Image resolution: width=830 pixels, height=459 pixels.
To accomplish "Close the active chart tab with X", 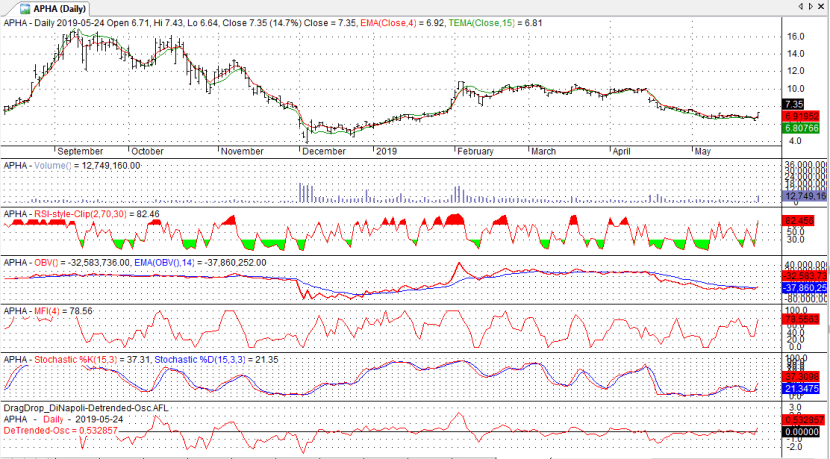I will (x=822, y=6).
